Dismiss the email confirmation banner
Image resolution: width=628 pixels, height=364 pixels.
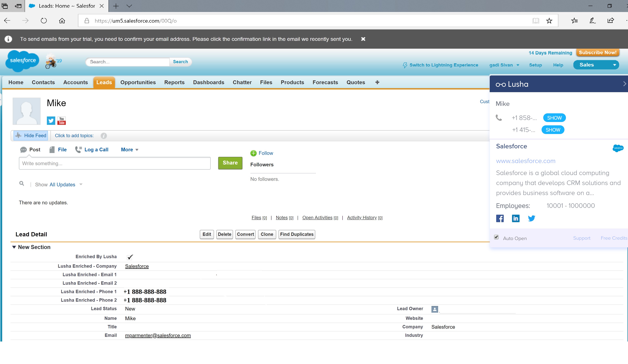click(x=363, y=39)
